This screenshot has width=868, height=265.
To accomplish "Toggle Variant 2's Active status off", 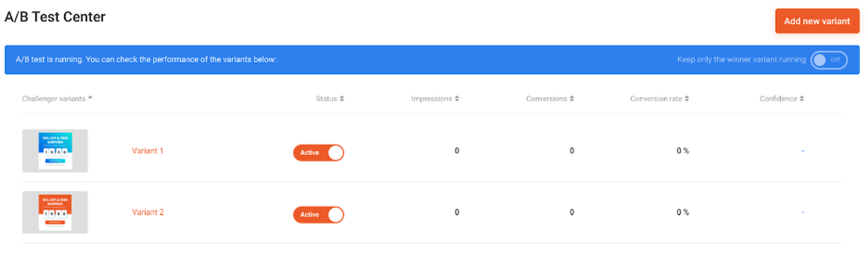I will click(x=318, y=214).
